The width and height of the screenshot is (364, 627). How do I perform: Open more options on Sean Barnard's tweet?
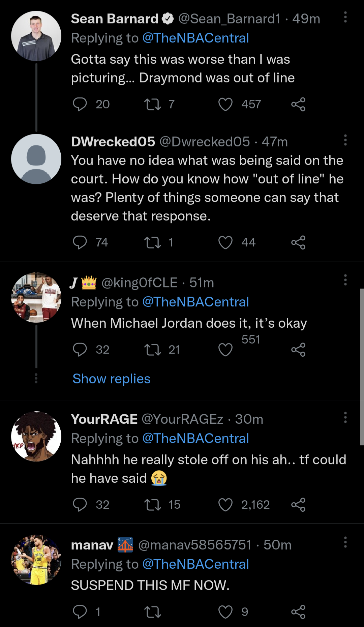point(345,17)
